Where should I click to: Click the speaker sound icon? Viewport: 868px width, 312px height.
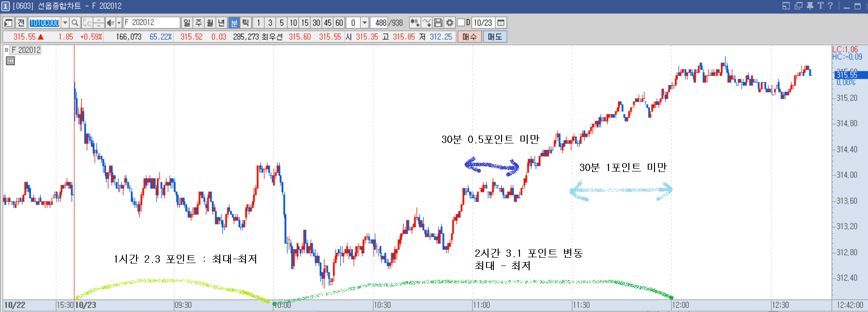(110, 23)
